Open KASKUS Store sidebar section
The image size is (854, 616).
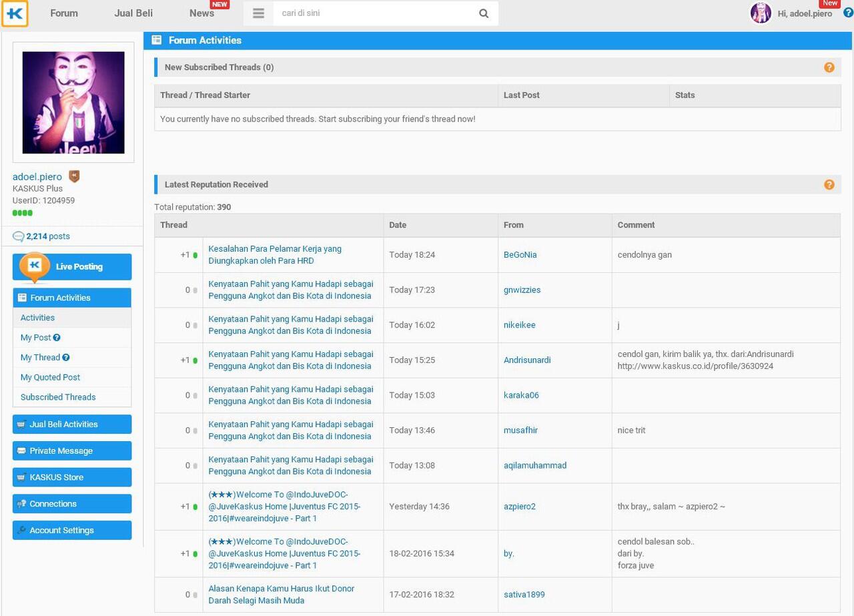(72, 477)
